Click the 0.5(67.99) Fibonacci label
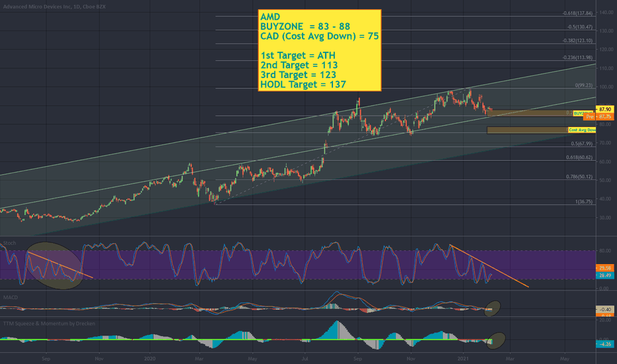This screenshot has width=617, height=364. pyautogui.click(x=582, y=144)
